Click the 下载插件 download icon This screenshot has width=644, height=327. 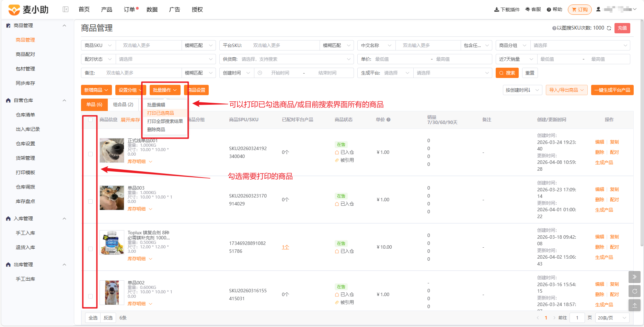coord(496,10)
